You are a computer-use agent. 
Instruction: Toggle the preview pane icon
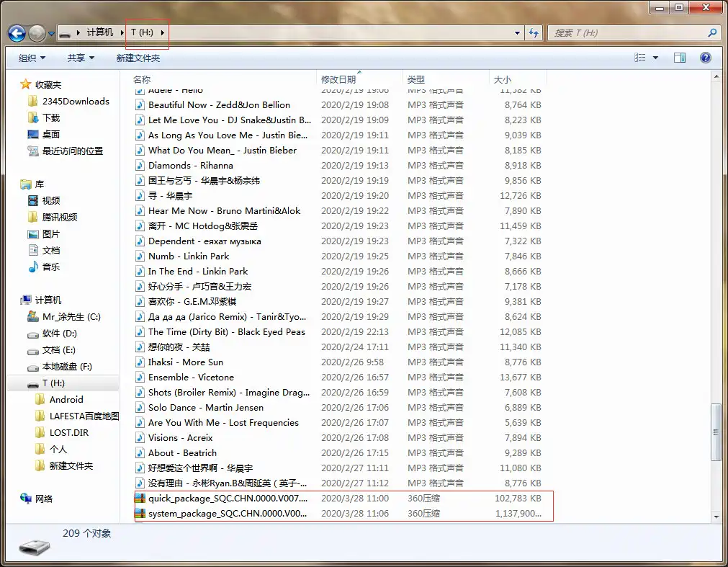pyautogui.click(x=679, y=58)
